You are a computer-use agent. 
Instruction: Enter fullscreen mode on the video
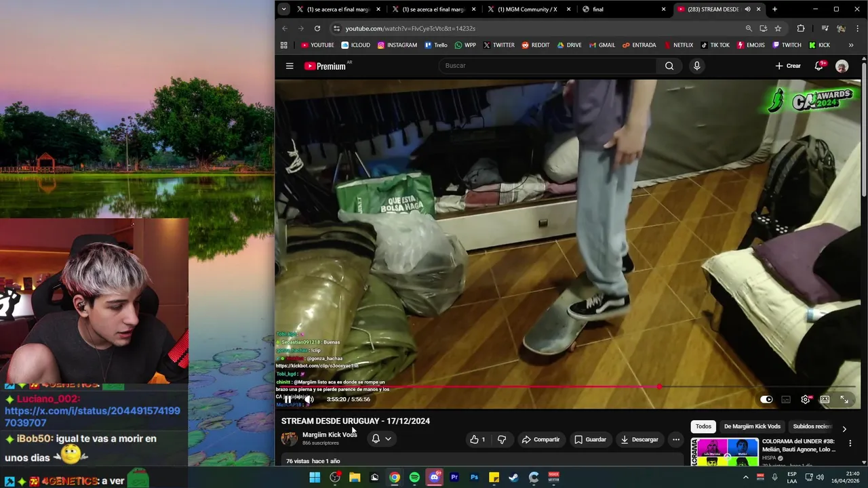tap(844, 399)
